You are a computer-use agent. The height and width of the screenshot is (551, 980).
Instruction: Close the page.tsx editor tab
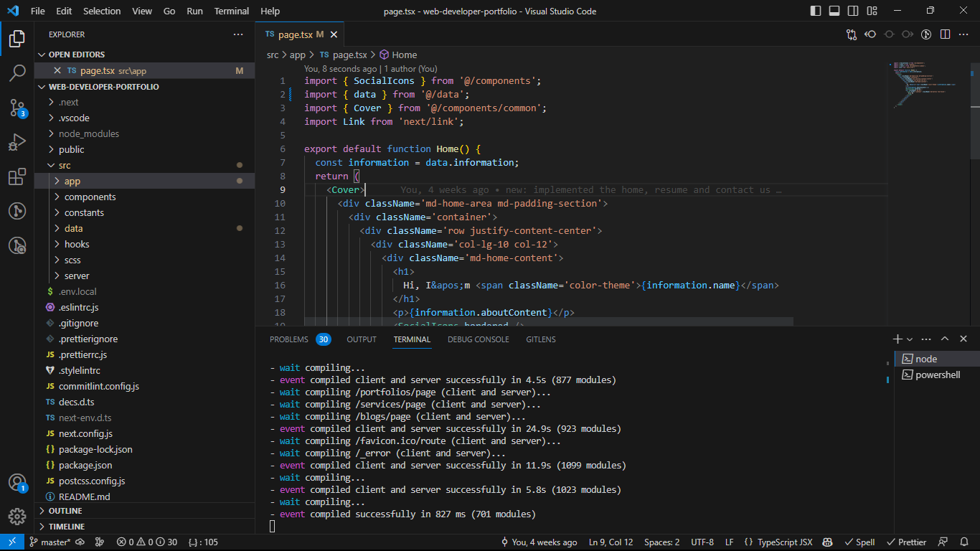[334, 34]
